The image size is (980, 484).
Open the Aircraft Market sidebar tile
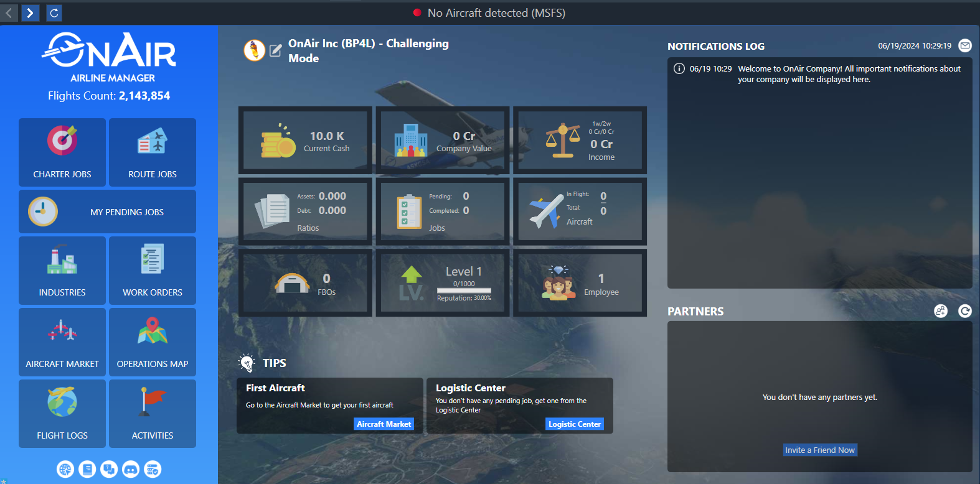tap(62, 342)
